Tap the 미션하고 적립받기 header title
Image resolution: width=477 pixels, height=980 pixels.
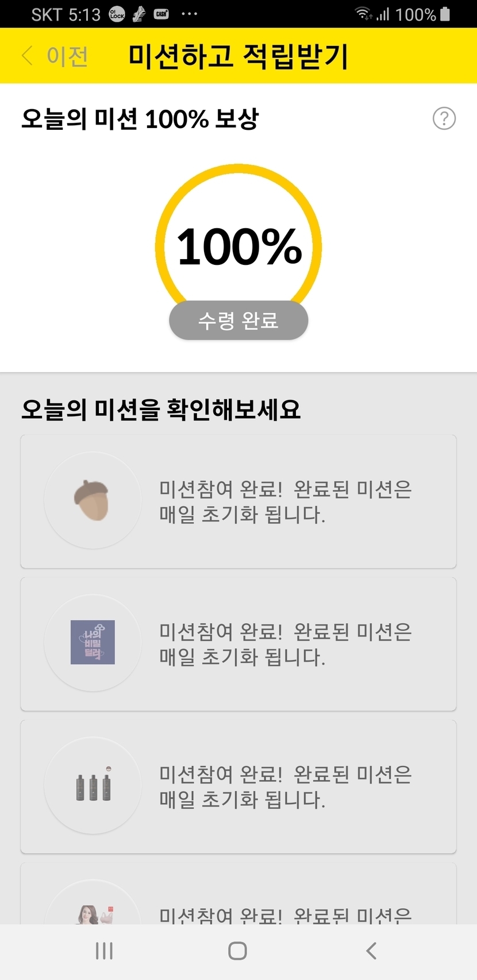click(x=238, y=56)
